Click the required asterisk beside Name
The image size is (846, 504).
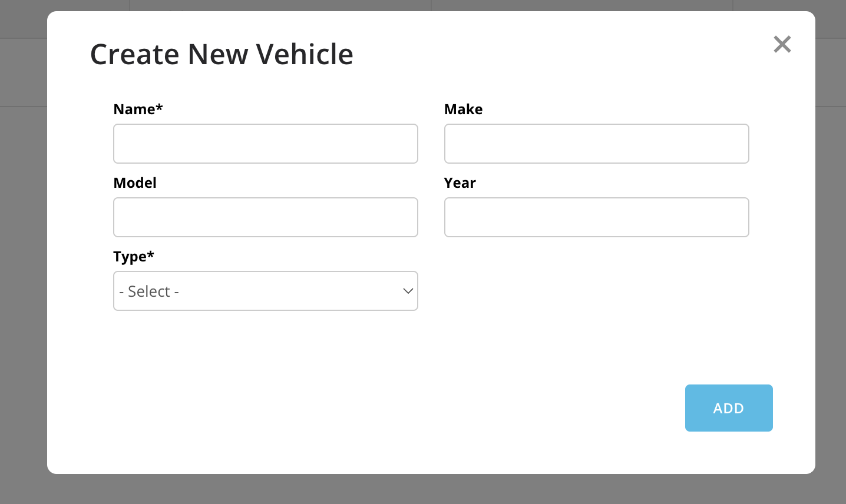159,107
